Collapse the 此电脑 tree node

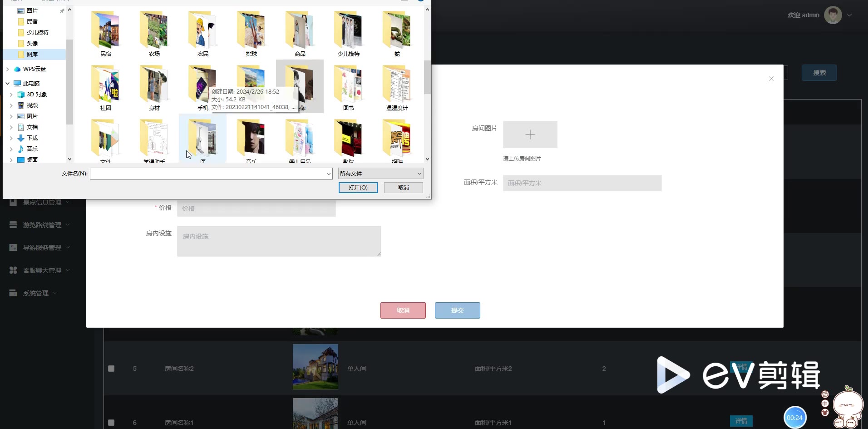tap(7, 84)
